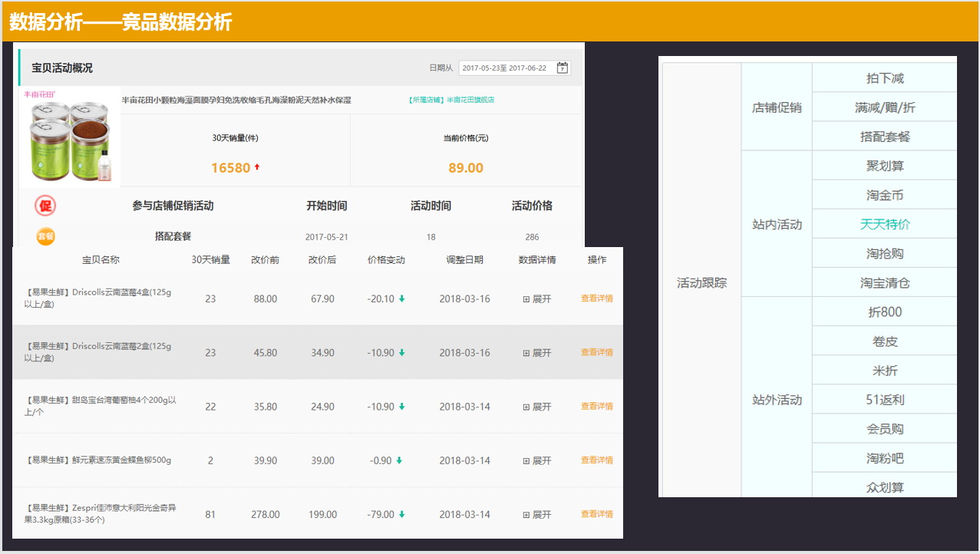Click the 半亩花田 product thumbnail image

click(70, 137)
